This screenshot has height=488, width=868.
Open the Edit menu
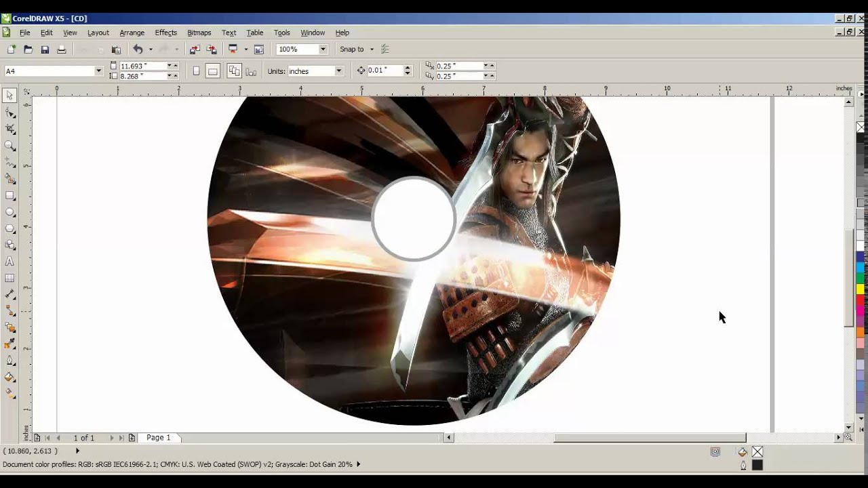point(46,33)
